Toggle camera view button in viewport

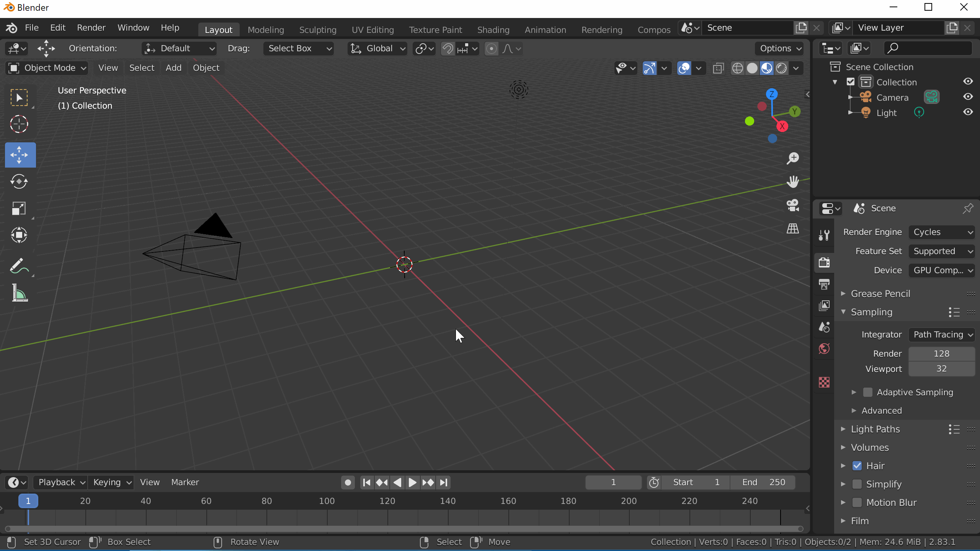[x=793, y=205]
